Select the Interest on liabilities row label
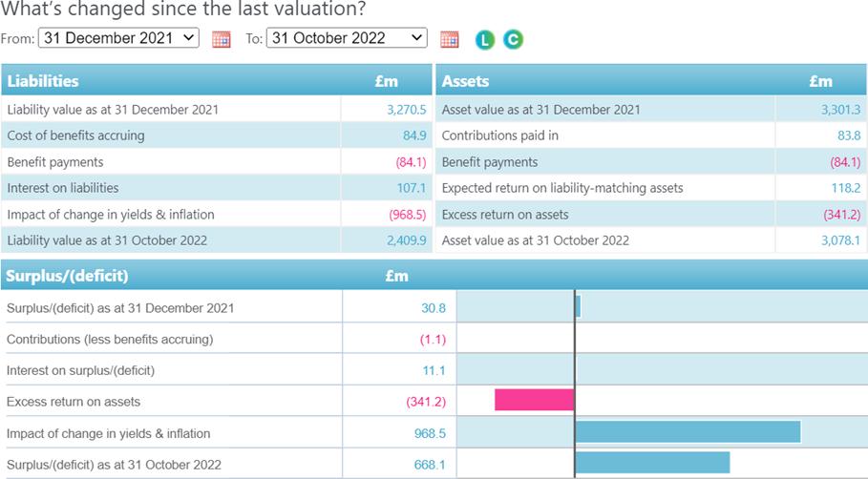Image resolution: width=868 pixels, height=479 pixels. 63,188
